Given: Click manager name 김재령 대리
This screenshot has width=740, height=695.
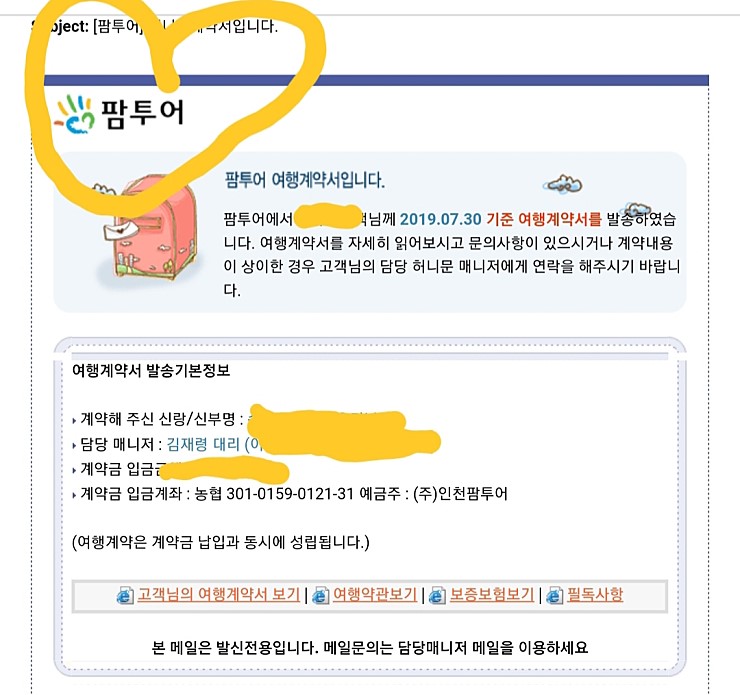Looking at the screenshot, I should click(x=203, y=444).
